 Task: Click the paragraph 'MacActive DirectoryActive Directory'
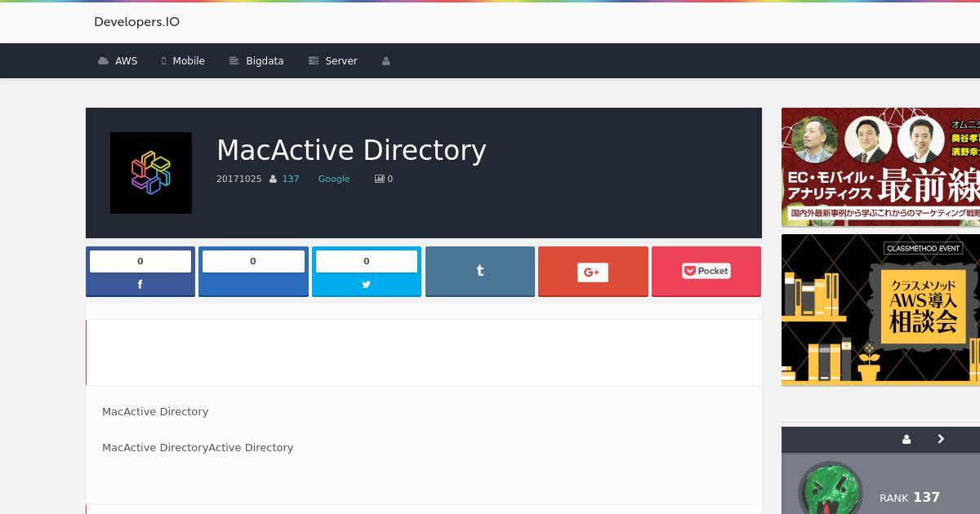point(198,447)
